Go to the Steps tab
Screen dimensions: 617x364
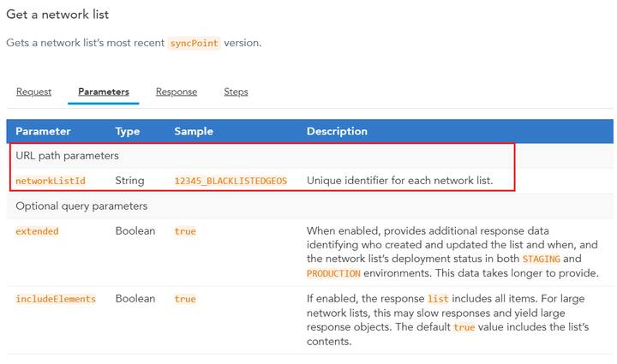click(236, 92)
